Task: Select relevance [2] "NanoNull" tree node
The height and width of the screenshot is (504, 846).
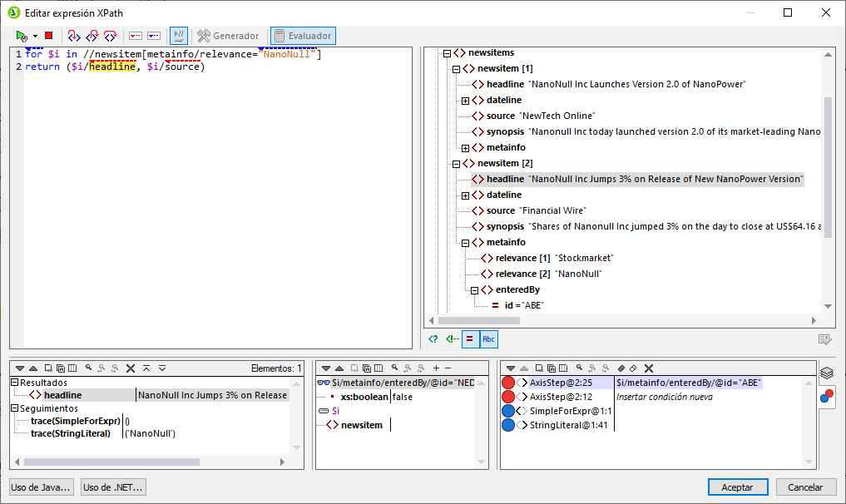Action: point(548,274)
